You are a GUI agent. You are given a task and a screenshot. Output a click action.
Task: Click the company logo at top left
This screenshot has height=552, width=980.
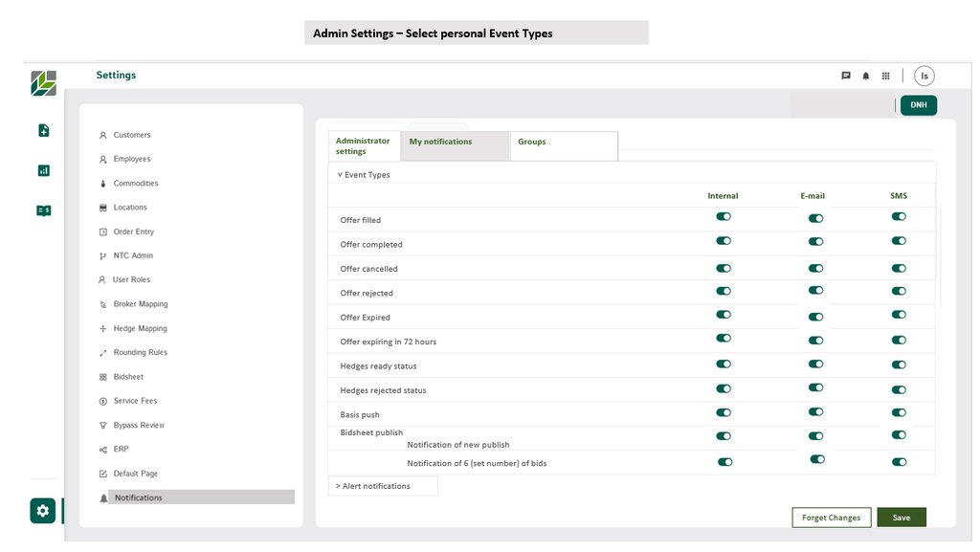coord(43,83)
